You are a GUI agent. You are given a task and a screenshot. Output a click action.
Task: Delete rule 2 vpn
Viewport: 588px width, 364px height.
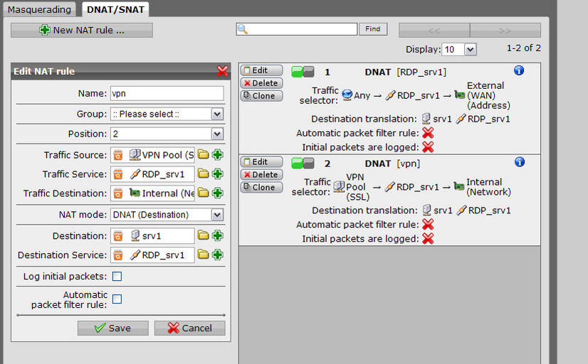pos(261,174)
